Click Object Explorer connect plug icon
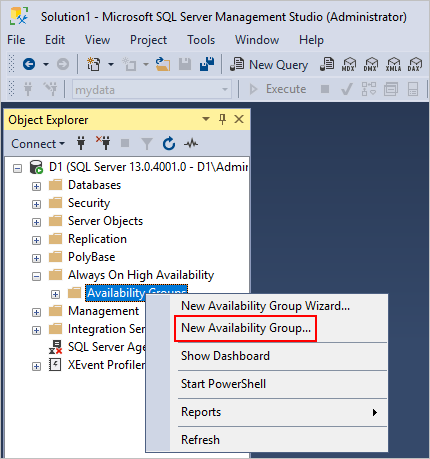 (x=81, y=143)
